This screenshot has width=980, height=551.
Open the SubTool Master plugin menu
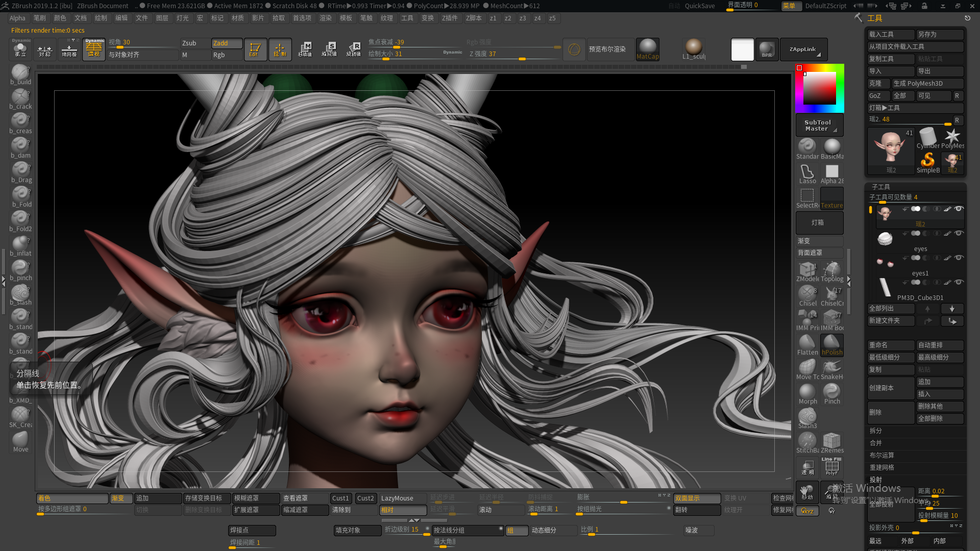click(x=819, y=126)
